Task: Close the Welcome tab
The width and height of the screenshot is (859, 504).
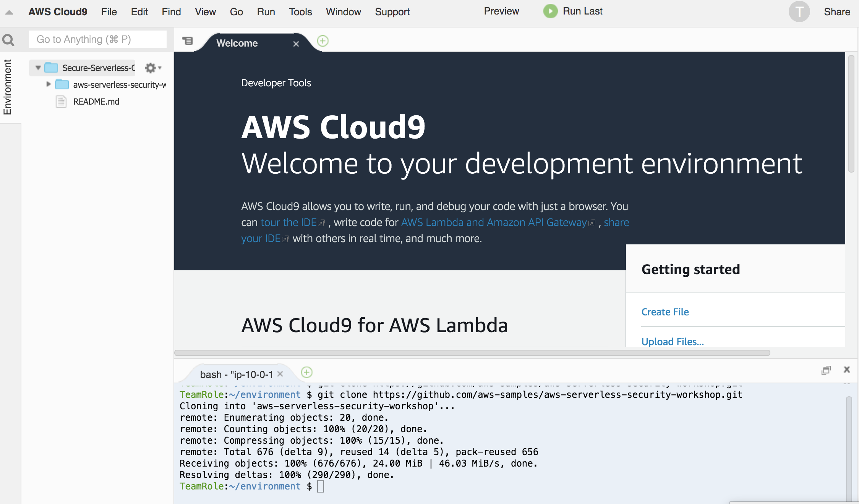Action: pos(296,44)
